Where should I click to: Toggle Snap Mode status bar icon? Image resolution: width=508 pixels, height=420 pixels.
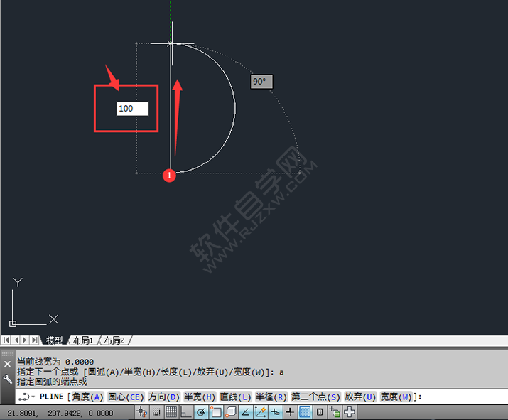[x=156, y=412]
